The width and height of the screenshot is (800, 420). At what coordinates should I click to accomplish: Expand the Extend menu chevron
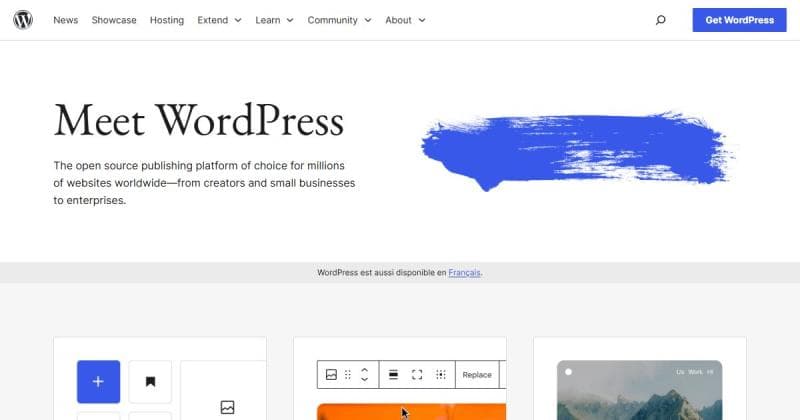238,20
